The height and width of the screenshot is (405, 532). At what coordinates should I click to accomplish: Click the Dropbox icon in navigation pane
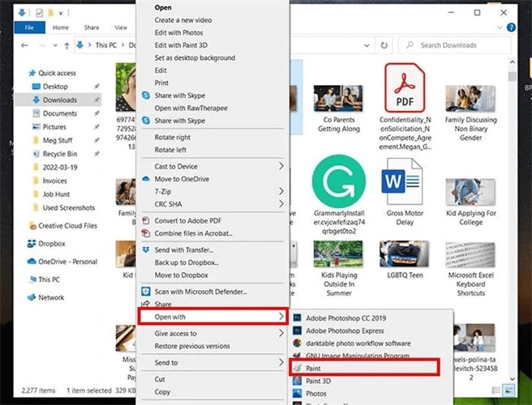[32, 243]
